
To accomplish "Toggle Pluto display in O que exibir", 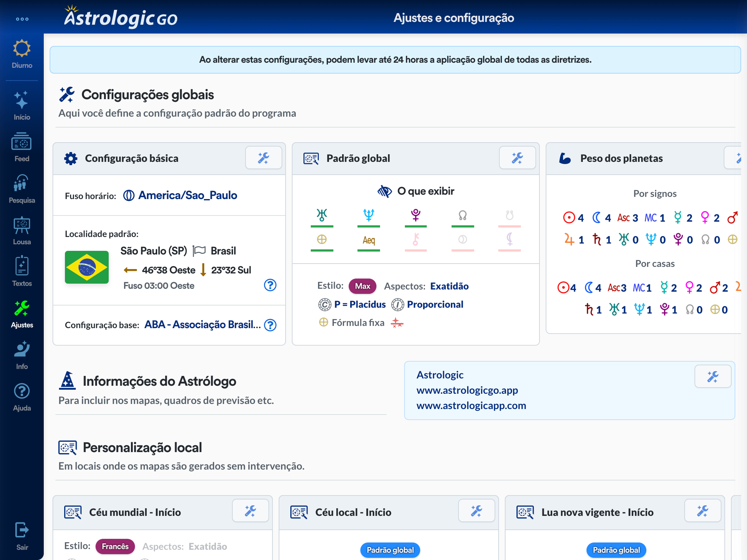I will coord(416,217).
